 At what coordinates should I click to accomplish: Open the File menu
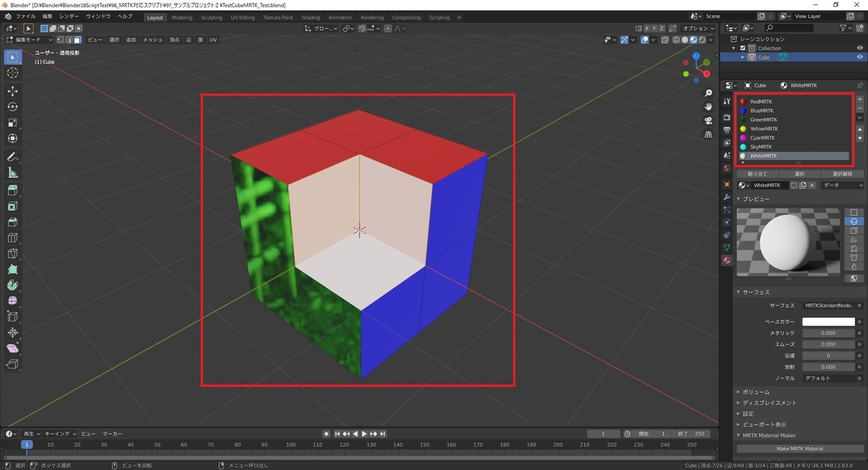[25, 16]
